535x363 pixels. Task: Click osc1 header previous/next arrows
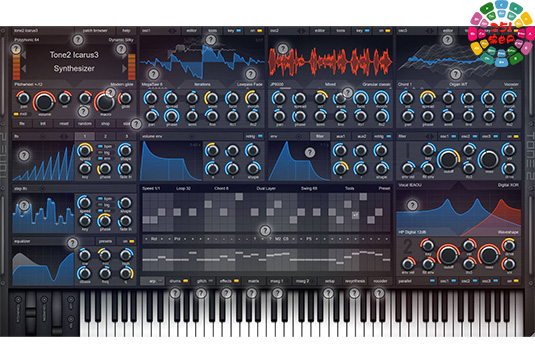173,31
